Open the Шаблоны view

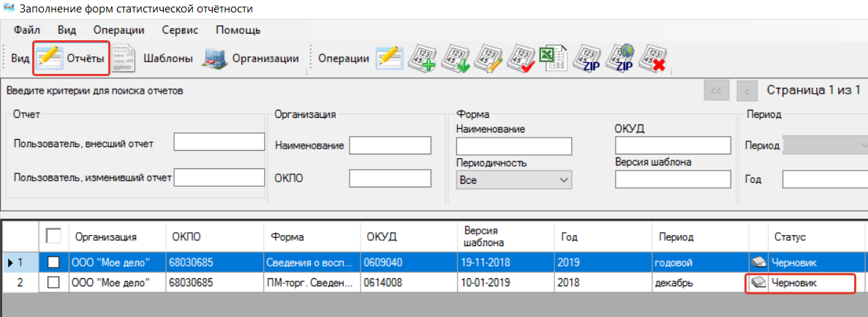pyautogui.click(x=152, y=58)
